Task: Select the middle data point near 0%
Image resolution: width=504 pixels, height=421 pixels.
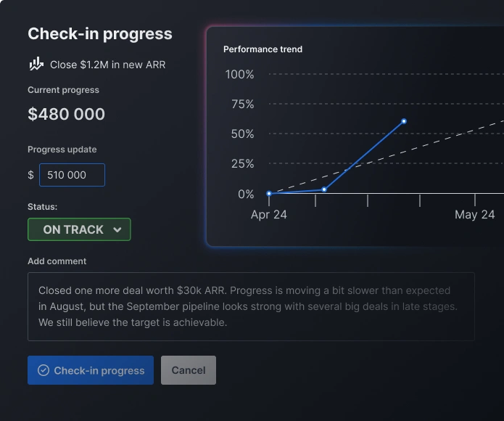Action: [x=324, y=189]
